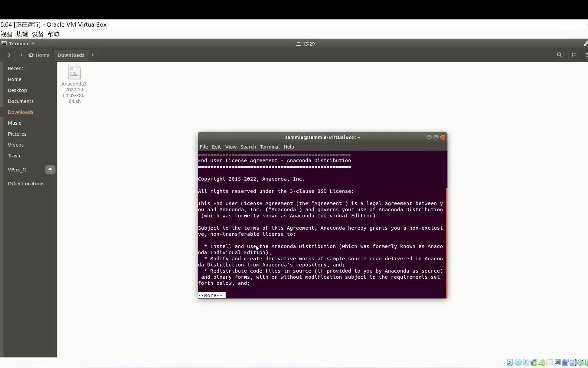Click the forward chevron in Files toolbar

pyautogui.click(x=9, y=55)
